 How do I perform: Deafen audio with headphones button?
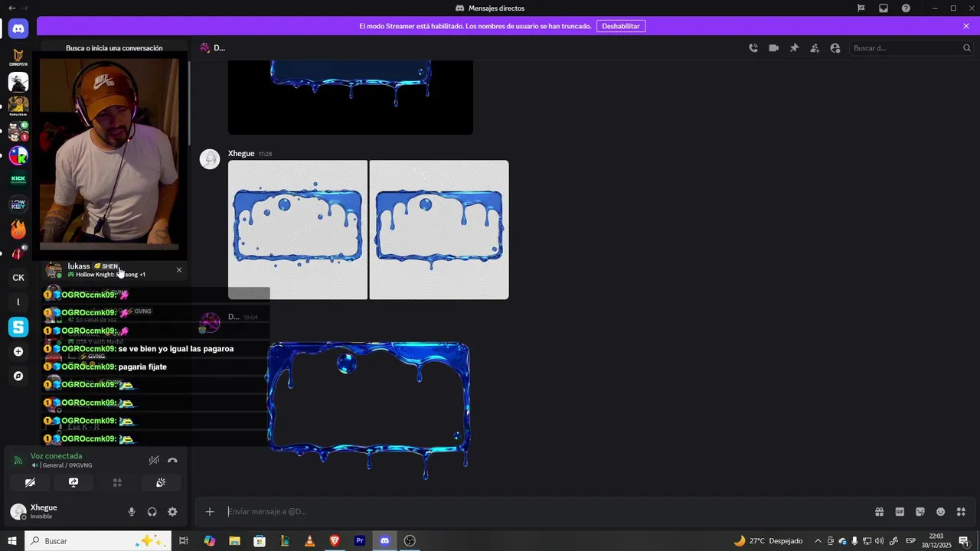(152, 512)
